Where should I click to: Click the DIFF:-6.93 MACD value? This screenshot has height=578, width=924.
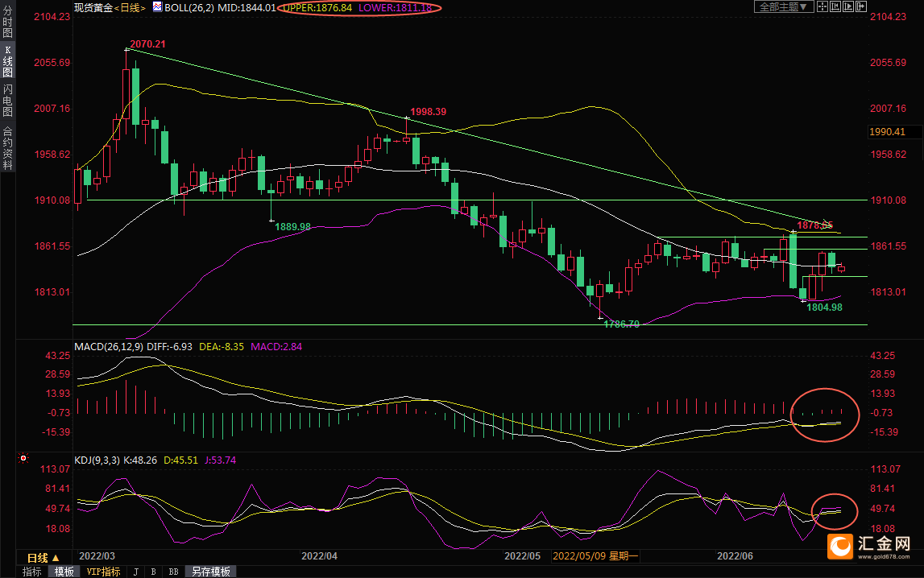pos(170,347)
